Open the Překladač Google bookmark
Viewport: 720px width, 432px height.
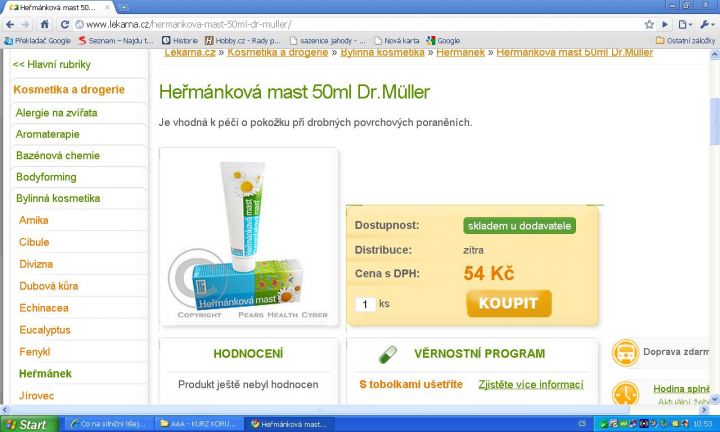(x=38, y=40)
